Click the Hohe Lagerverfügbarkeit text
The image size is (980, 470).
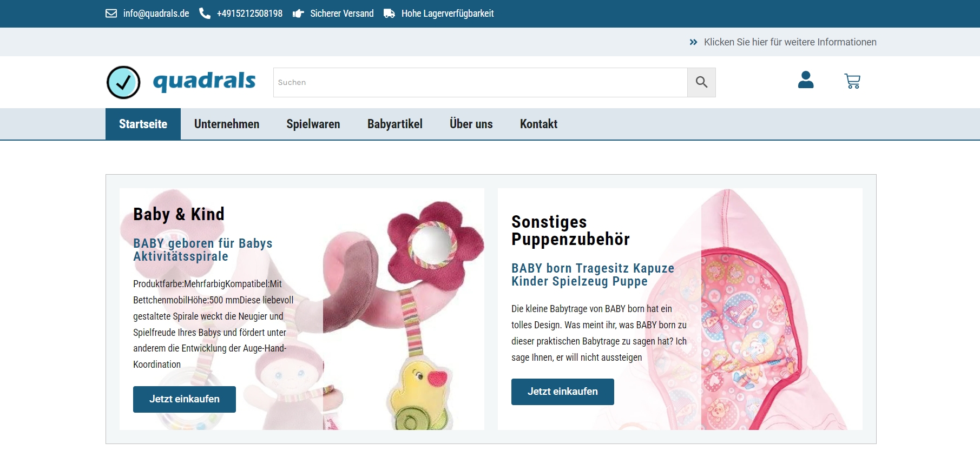448,14
